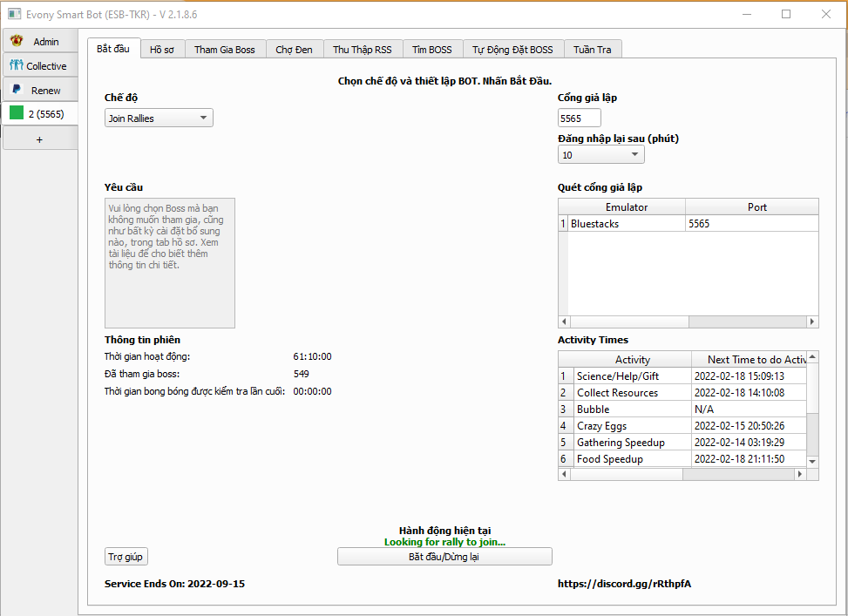Viewport: 848px width, 616px height.
Task: Click the PayPal Renew icon
Action: click(x=17, y=90)
